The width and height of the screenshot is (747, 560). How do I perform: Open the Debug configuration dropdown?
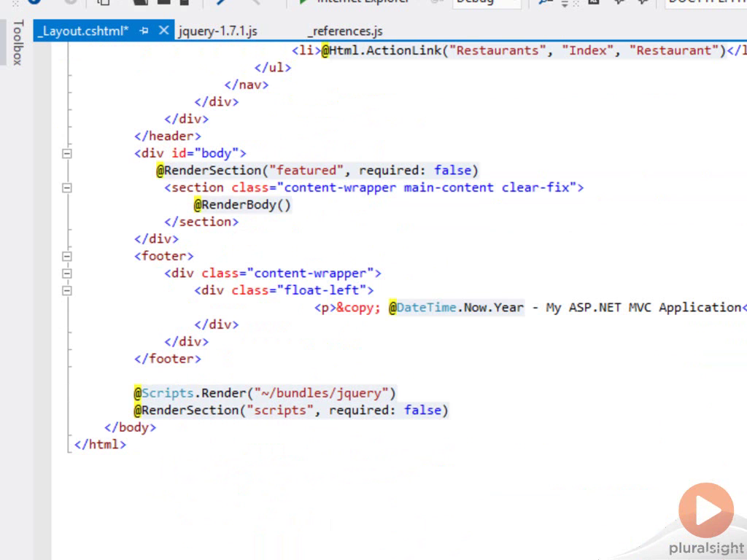(x=487, y=2)
